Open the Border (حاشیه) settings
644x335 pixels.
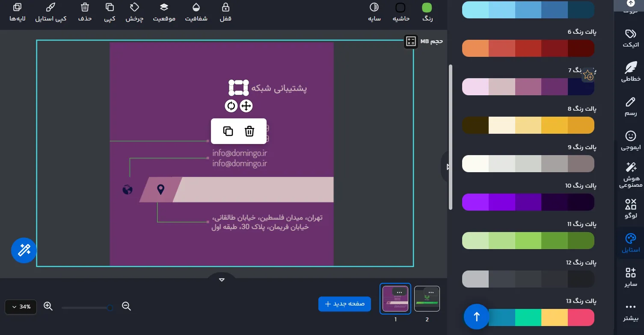tap(401, 12)
